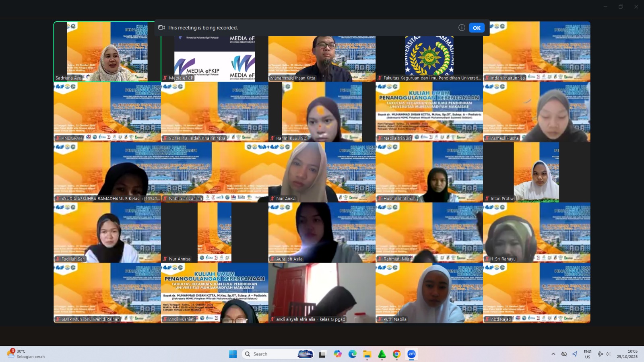644x362 pixels.
Task: Open the clock and date calendar
Action: (x=627, y=354)
